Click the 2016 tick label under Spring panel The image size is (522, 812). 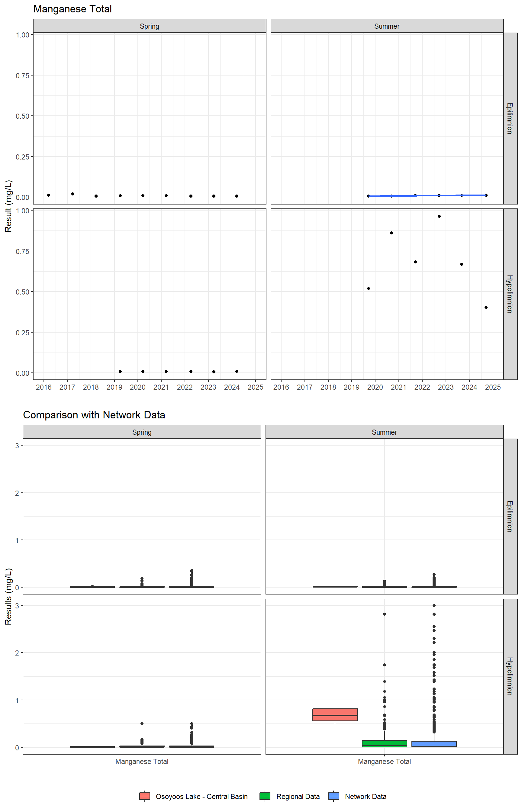point(44,387)
